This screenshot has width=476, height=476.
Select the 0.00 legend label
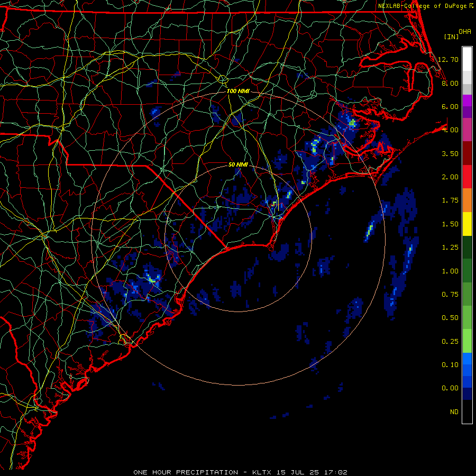click(450, 388)
